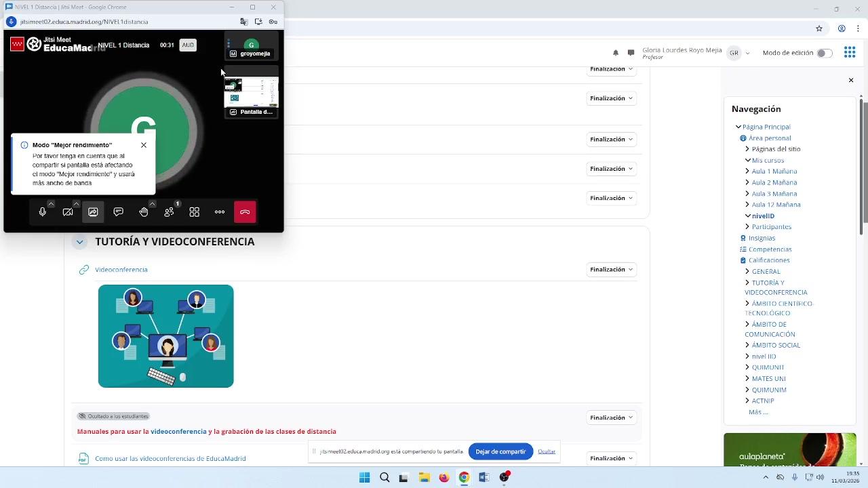The width and height of the screenshot is (868, 488).
Task: Open the participants list in Jitsi
Action: pyautogui.click(x=169, y=212)
